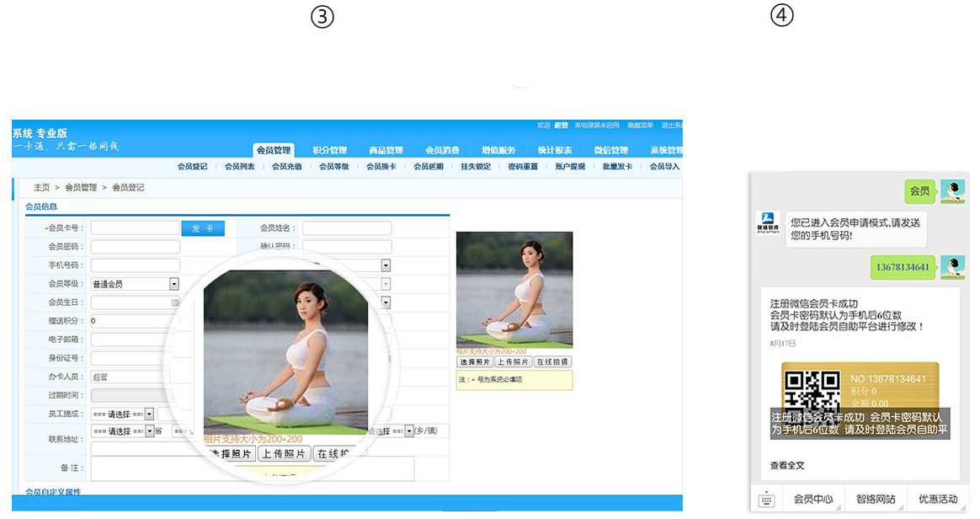The height and width of the screenshot is (519, 980).
Task: Select 会员列表 in the submenu
Action: coord(239,167)
